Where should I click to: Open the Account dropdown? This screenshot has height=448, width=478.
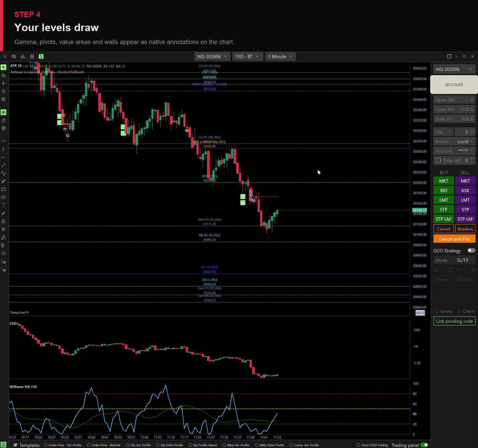pos(454,151)
